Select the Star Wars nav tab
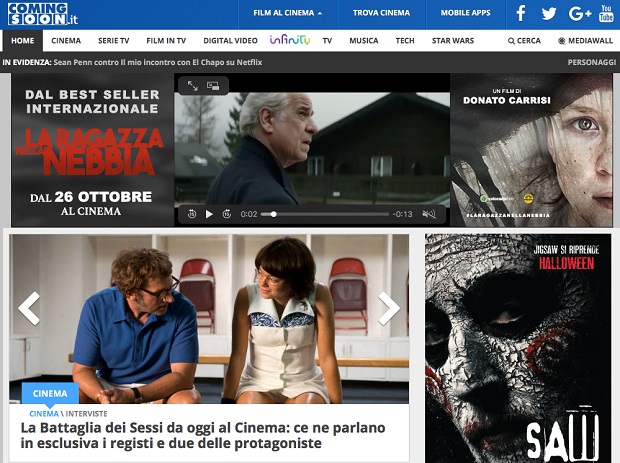This screenshot has height=463, width=620. (453, 40)
